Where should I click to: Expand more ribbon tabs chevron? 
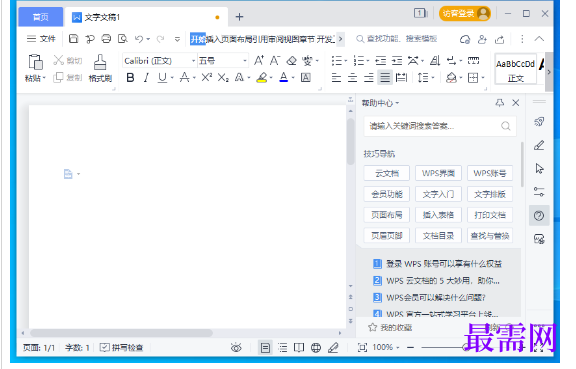(x=341, y=39)
